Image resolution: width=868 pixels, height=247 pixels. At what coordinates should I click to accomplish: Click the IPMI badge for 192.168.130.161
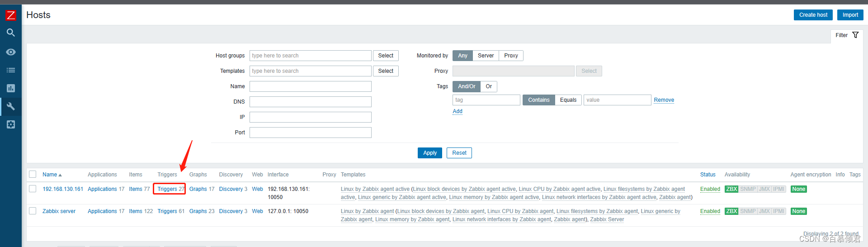[778, 189]
